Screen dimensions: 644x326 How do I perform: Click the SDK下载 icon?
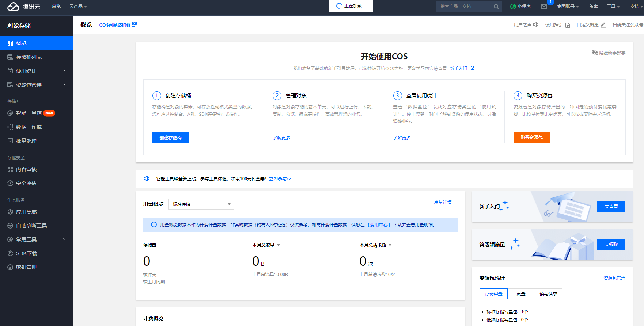[10, 253]
